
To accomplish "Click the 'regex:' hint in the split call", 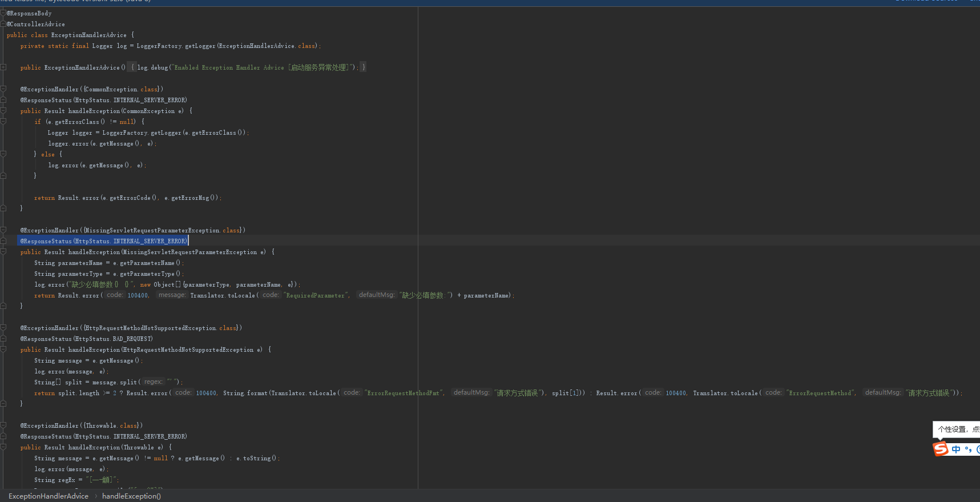I will pos(153,381).
